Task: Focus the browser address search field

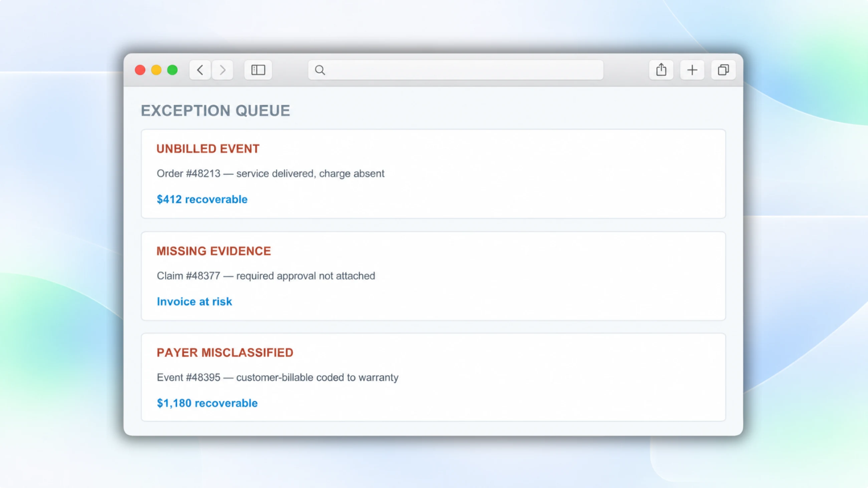Action: [x=456, y=70]
